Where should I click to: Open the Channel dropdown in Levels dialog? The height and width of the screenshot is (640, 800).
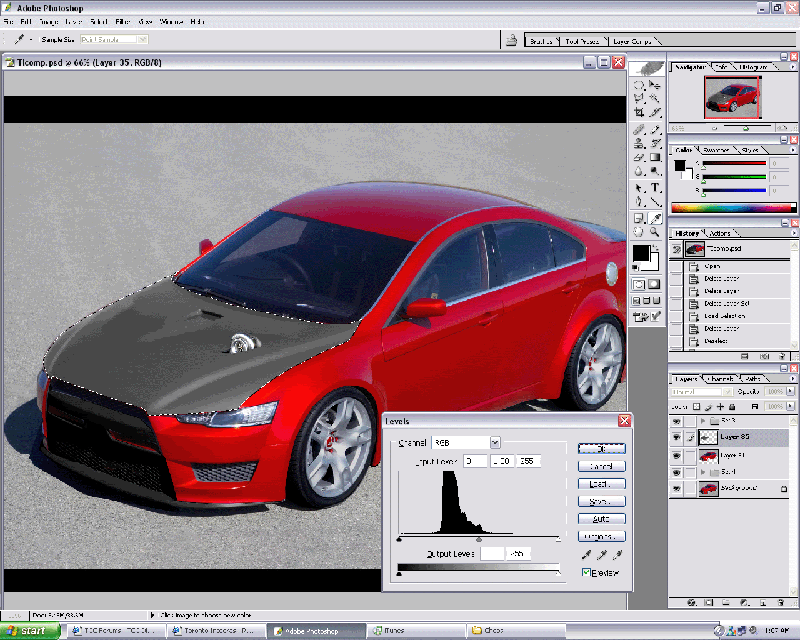click(x=495, y=442)
